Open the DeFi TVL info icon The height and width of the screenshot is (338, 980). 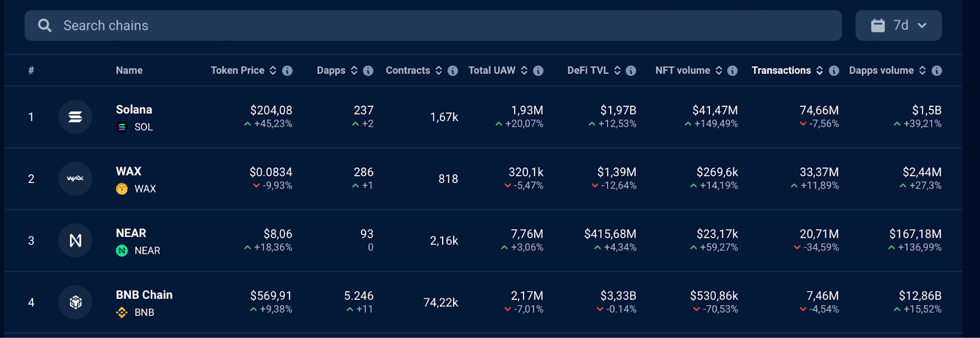click(631, 70)
